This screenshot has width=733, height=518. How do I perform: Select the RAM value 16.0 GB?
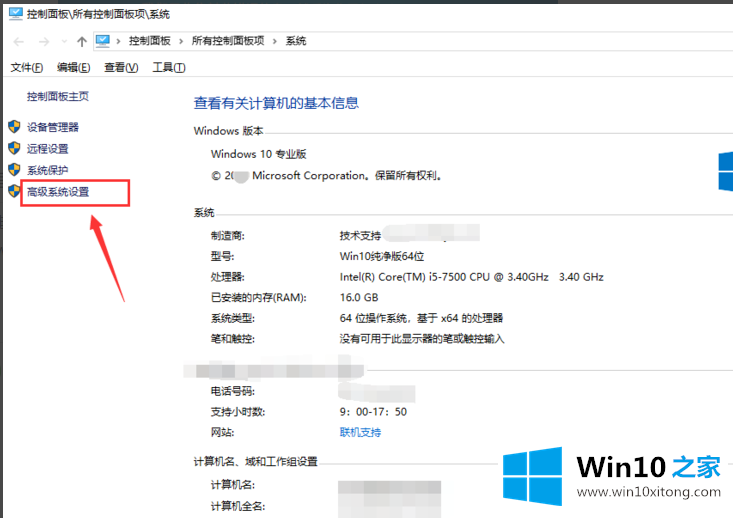pyautogui.click(x=359, y=298)
